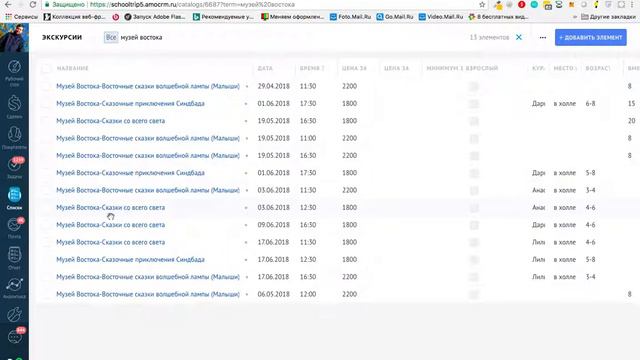Click the user avatar photo in sidebar

click(14, 37)
